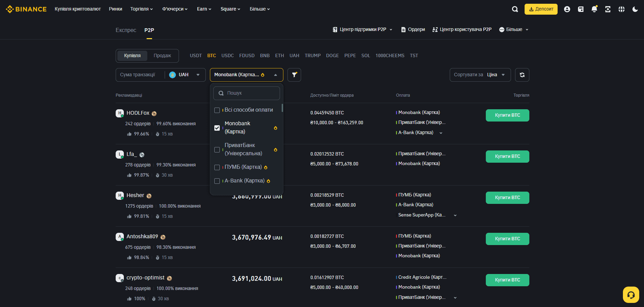Select the SOL asset tab

click(366, 56)
